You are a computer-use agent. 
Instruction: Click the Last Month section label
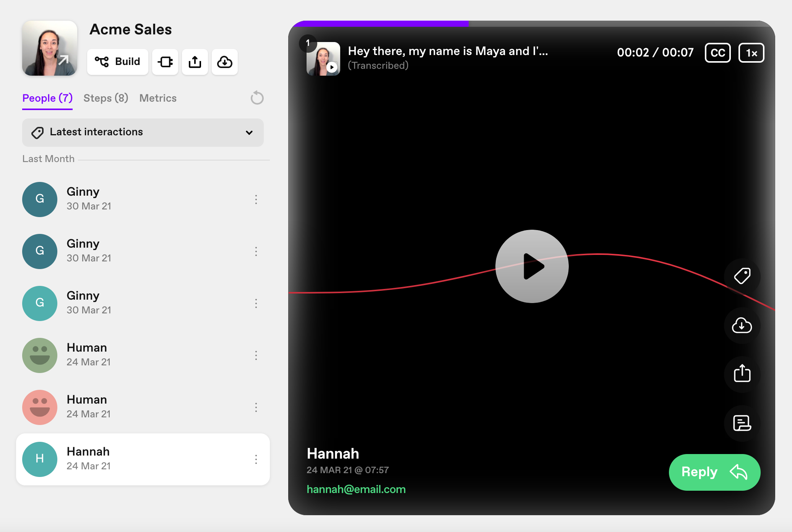click(x=49, y=159)
